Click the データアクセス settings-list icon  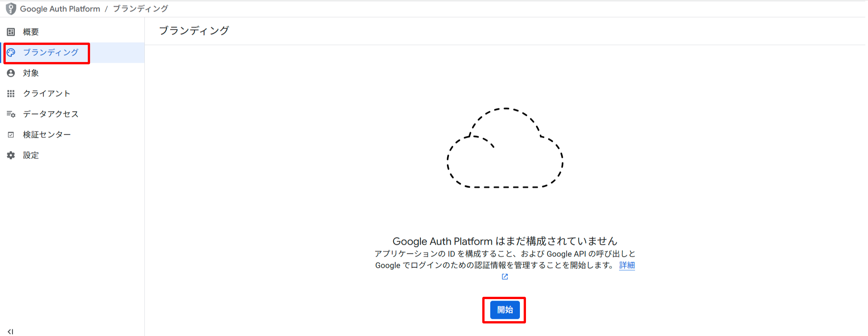coord(11,114)
